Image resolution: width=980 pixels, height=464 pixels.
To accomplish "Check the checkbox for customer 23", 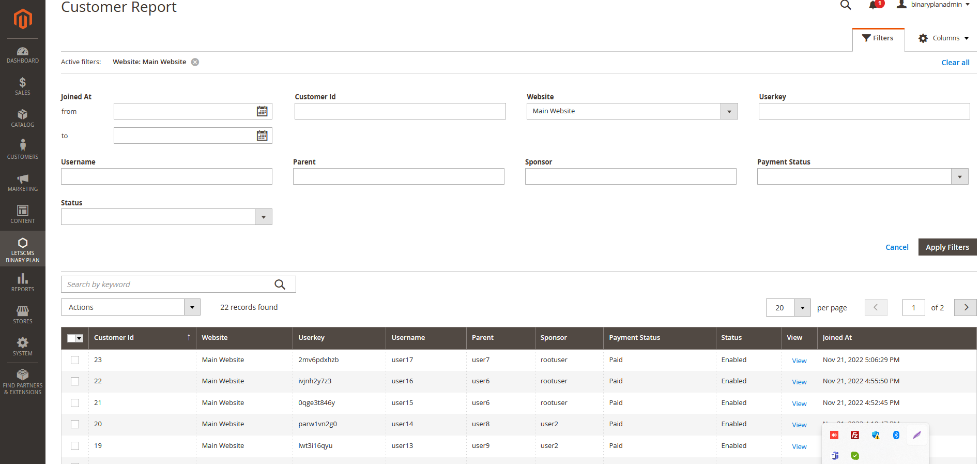I will pos(75,360).
